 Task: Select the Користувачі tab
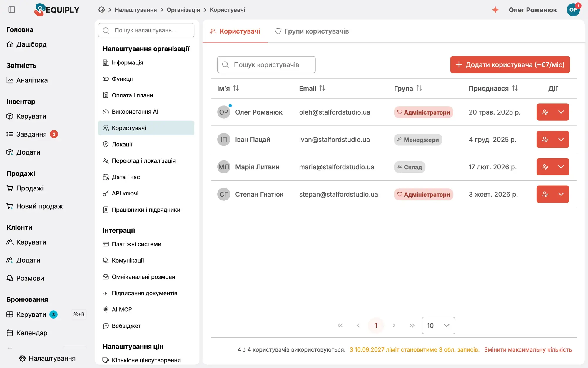coord(235,31)
